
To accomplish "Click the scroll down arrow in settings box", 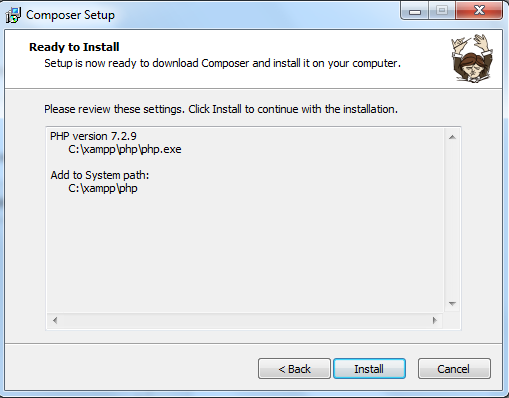I will coord(452,304).
